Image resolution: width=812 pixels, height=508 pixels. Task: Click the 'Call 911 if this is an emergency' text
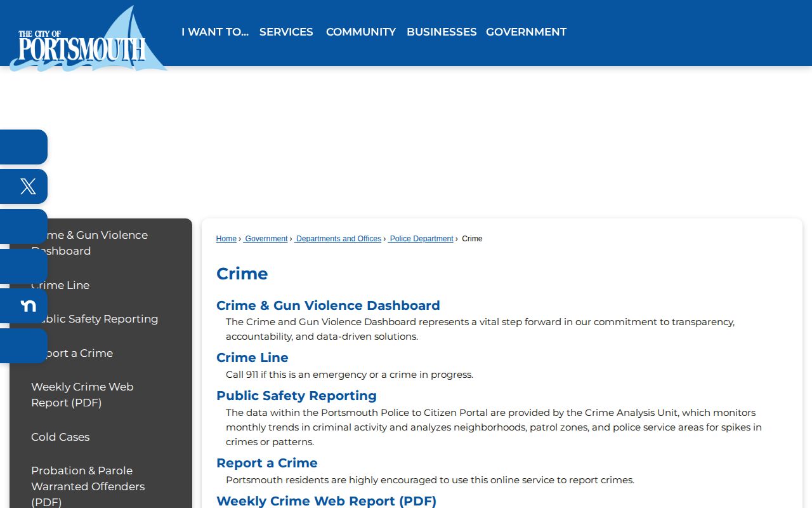click(x=350, y=375)
